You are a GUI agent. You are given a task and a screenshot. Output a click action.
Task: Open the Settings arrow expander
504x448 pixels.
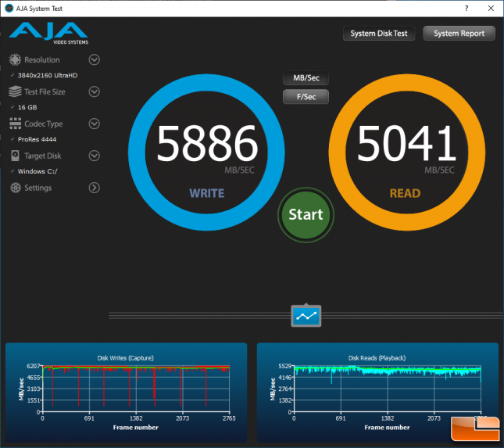[x=95, y=188]
